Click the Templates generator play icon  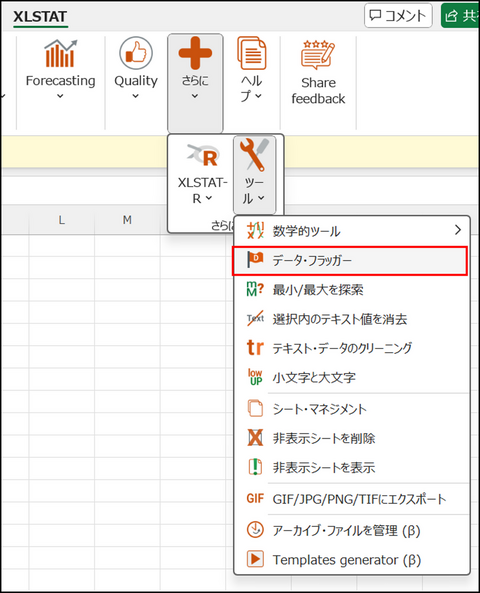[255, 559]
